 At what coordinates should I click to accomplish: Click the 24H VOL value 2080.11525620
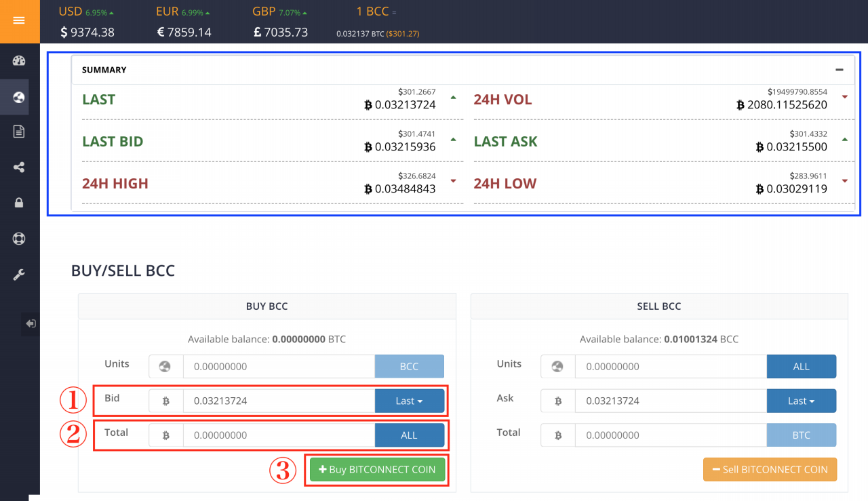pyautogui.click(x=782, y=105)
